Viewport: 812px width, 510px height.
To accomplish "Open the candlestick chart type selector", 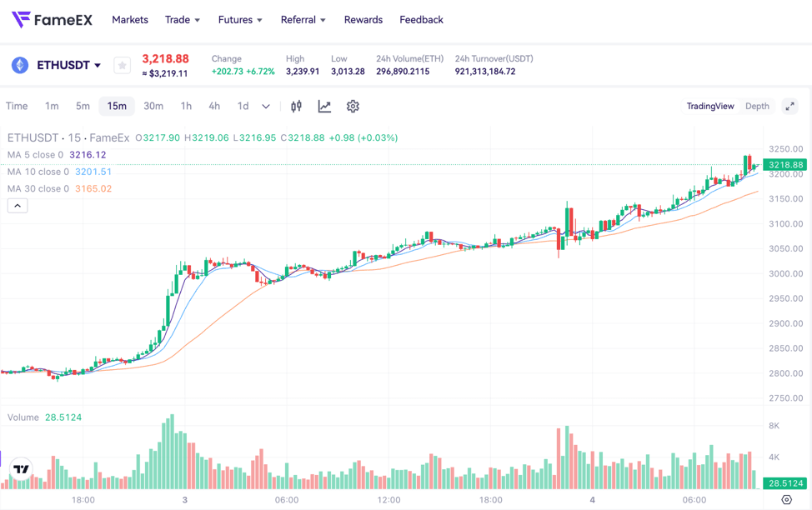I will tap(296, 106).
